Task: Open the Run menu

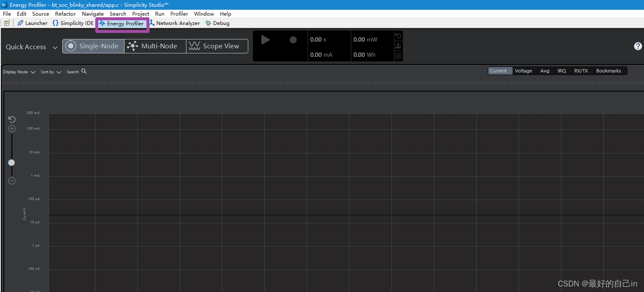Action: [160, 14]
